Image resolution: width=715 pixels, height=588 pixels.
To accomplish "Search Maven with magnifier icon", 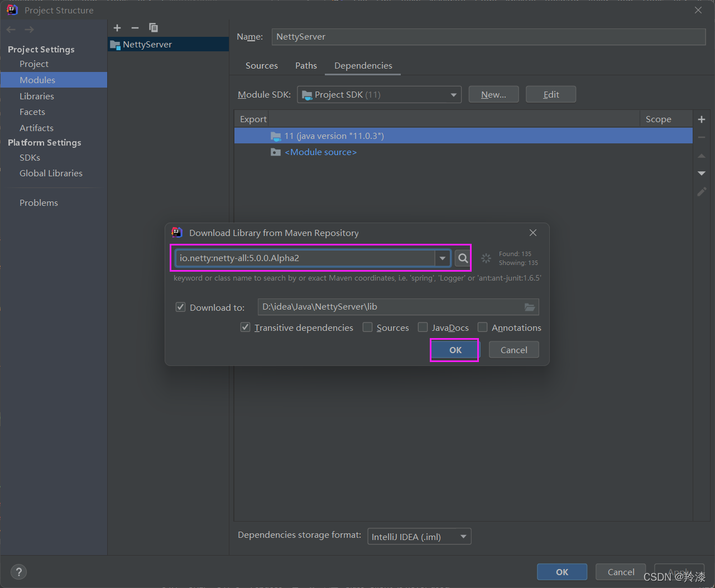I will point(463,258).
